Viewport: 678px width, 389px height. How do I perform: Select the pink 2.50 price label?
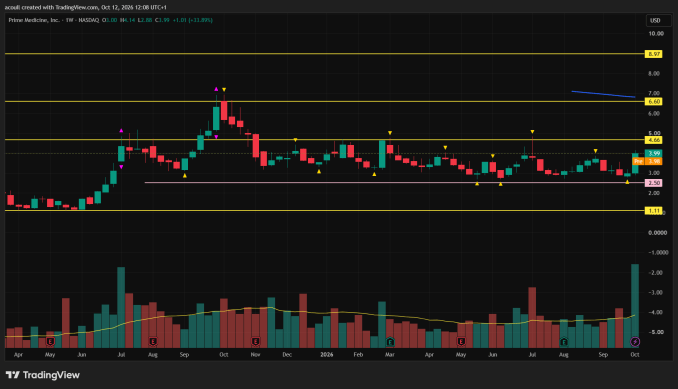click(x=653, y=183)
